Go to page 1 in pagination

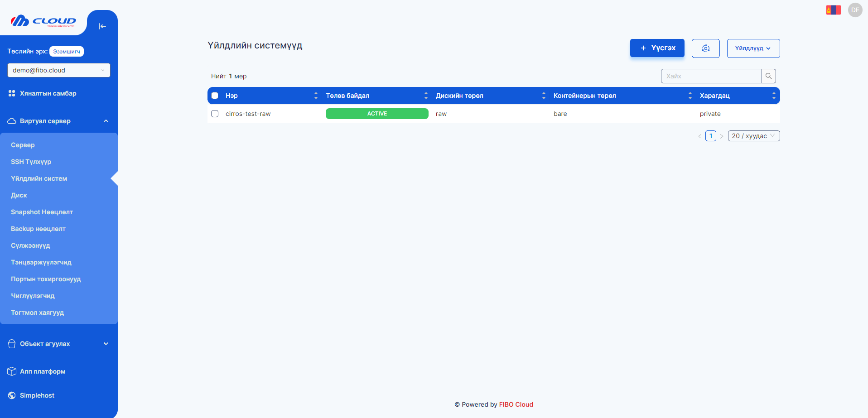tap(710, 136)
